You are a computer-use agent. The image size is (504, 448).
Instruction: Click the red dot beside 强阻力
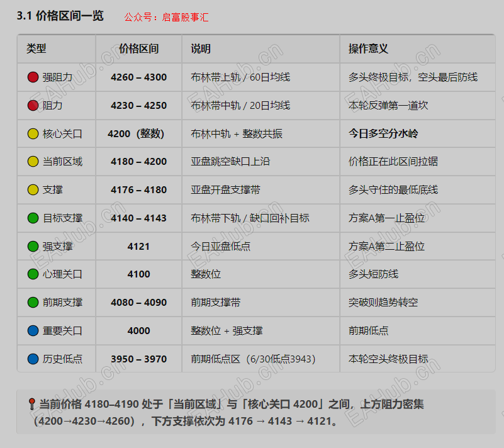(33, 77)
